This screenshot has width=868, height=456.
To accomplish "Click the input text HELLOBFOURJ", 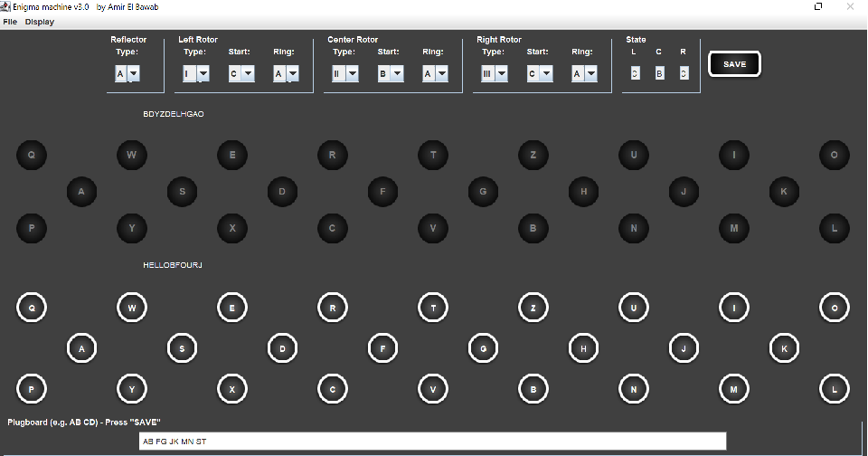I will click(x=172, y=265).
